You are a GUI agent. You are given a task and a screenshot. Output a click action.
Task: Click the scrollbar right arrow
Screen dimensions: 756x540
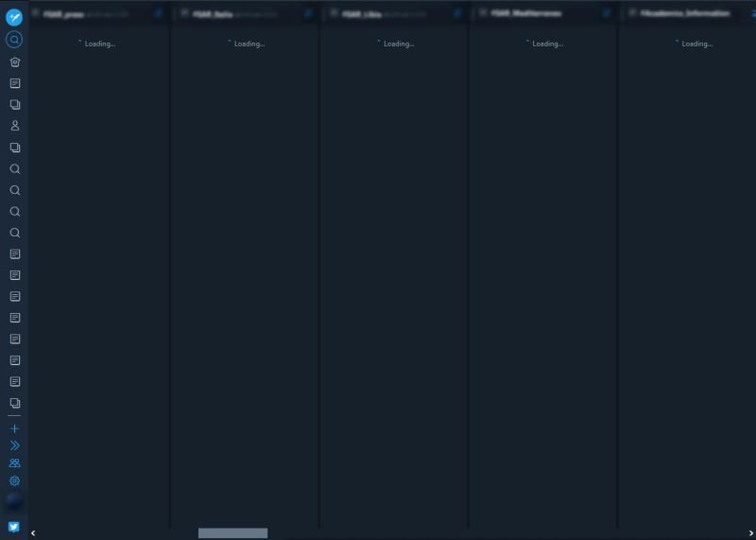(751, 532)
